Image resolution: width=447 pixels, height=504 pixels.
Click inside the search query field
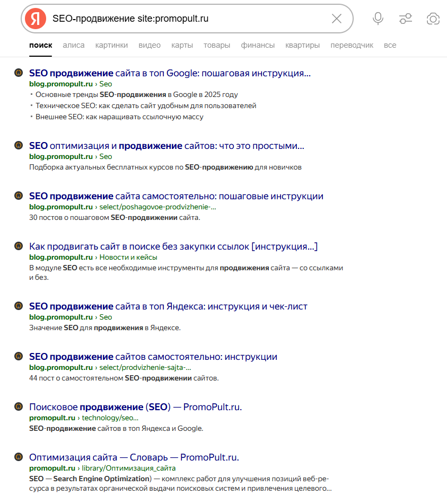coord(186,19)
